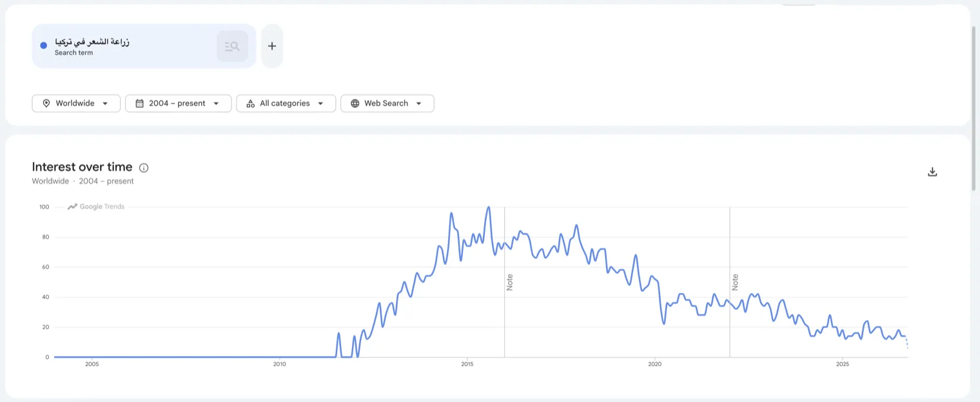Click the blue dot beside search term

(44, 46)
